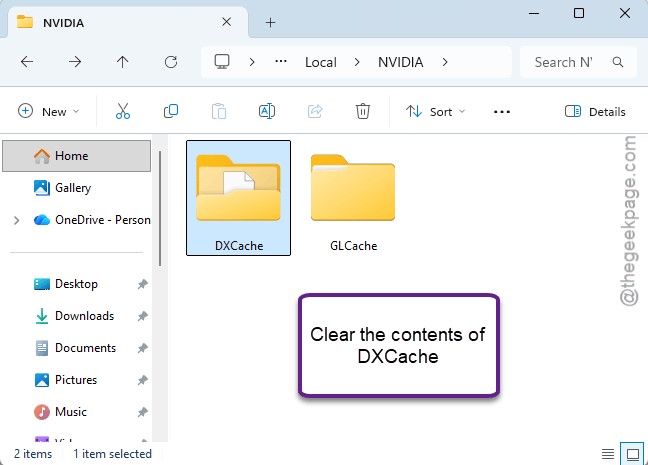Click the search magnifier icon
648x465 pixels.
point(618,62)
